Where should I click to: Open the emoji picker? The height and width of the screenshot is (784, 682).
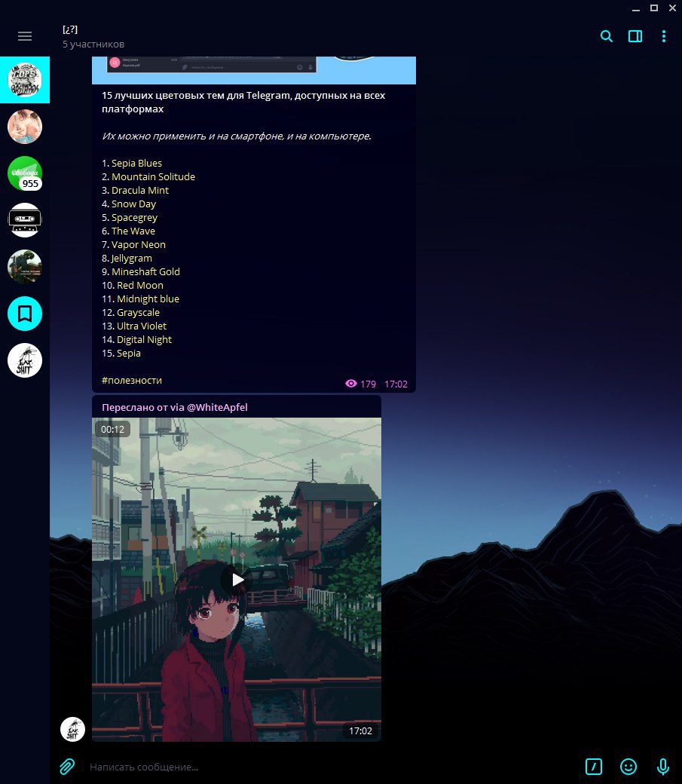[628, 767]
